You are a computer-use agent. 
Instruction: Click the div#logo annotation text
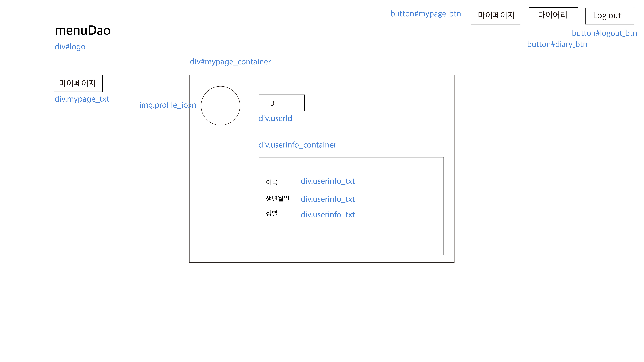tap(70, 47)
